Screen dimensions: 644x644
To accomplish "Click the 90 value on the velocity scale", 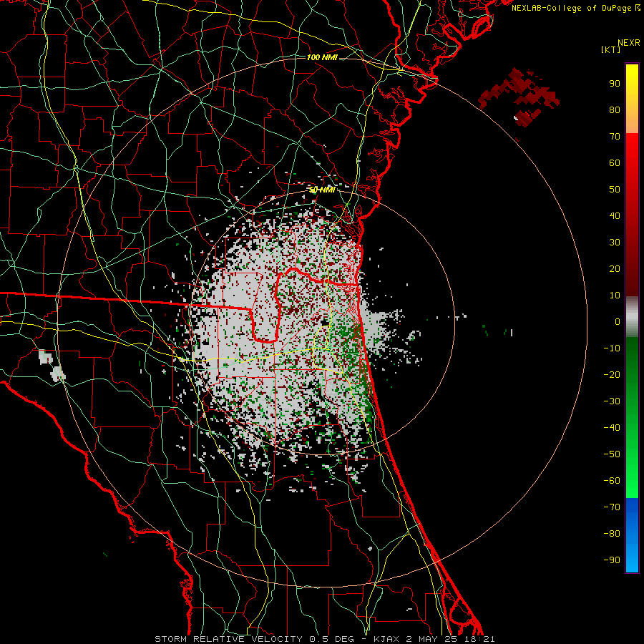I will [615, 84].
